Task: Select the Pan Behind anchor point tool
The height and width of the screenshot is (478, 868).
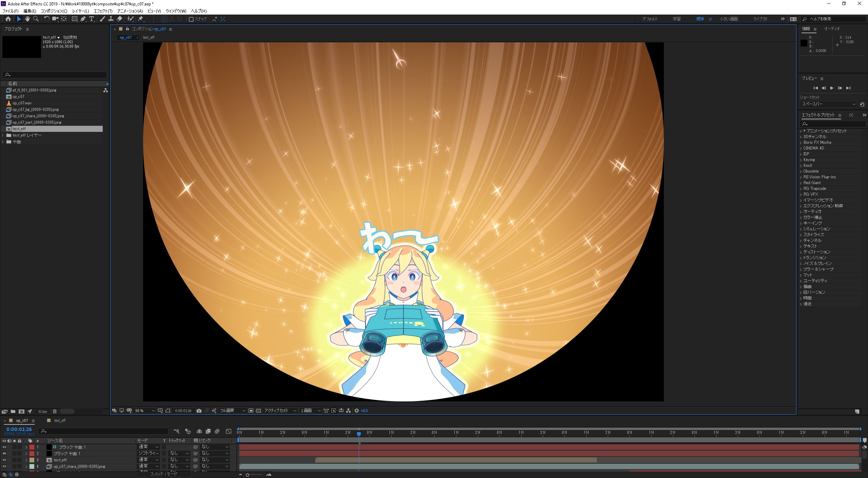Action: [x=64, y=19]
